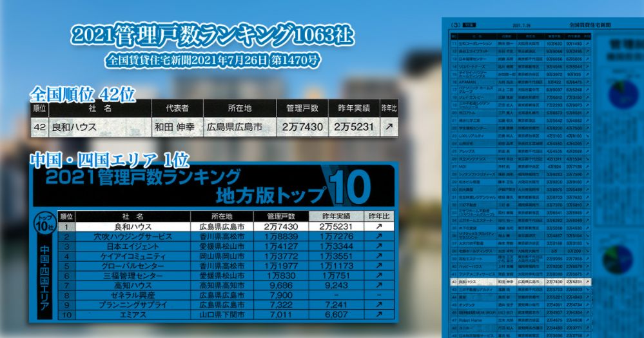Click the 代表者 header in the national table

(177, 108)
